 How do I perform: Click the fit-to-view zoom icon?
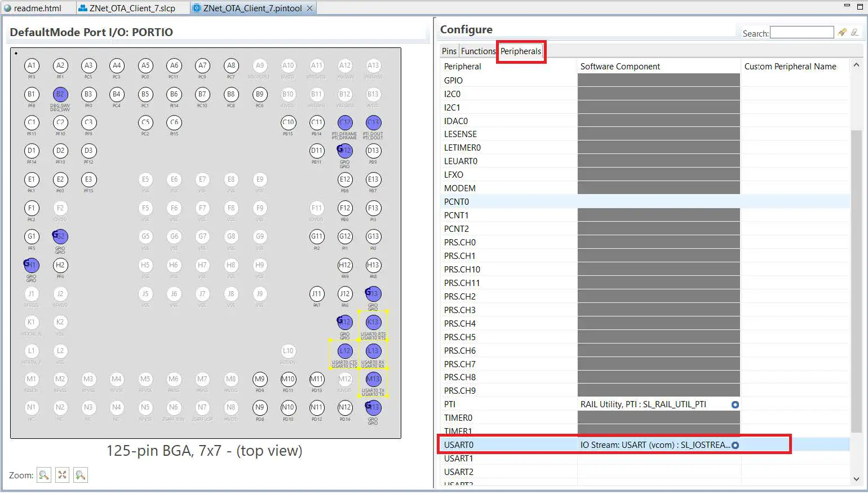pos(62,475)
